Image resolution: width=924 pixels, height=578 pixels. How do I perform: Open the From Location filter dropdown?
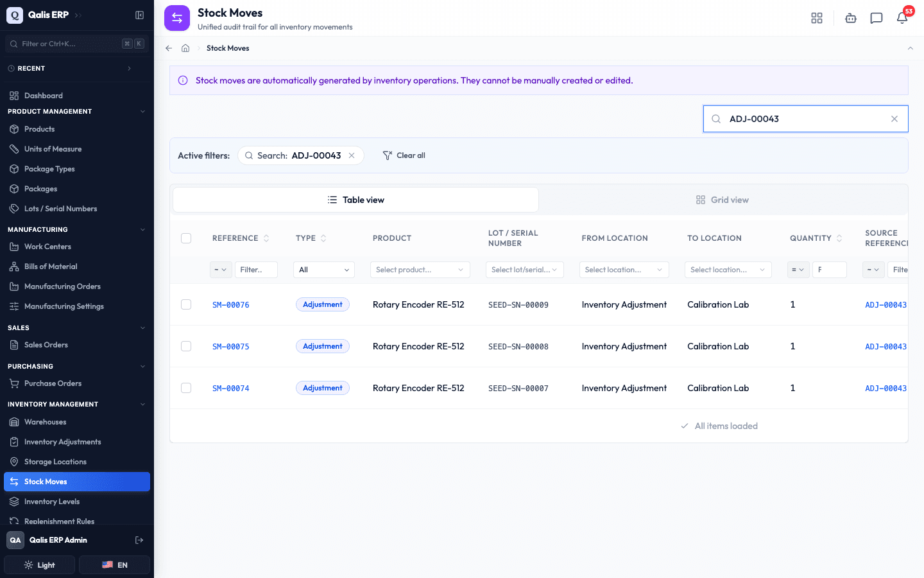click(x=624, y=270)
